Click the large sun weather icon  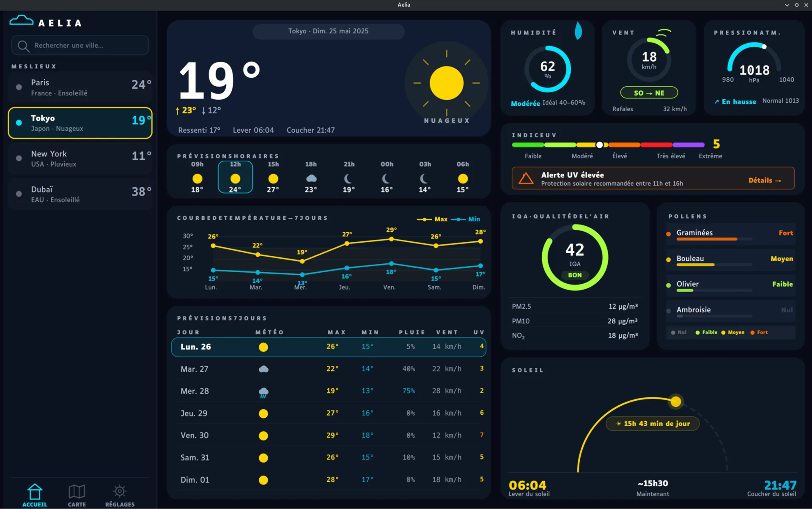pyautogui.click(x=446, y=83)
